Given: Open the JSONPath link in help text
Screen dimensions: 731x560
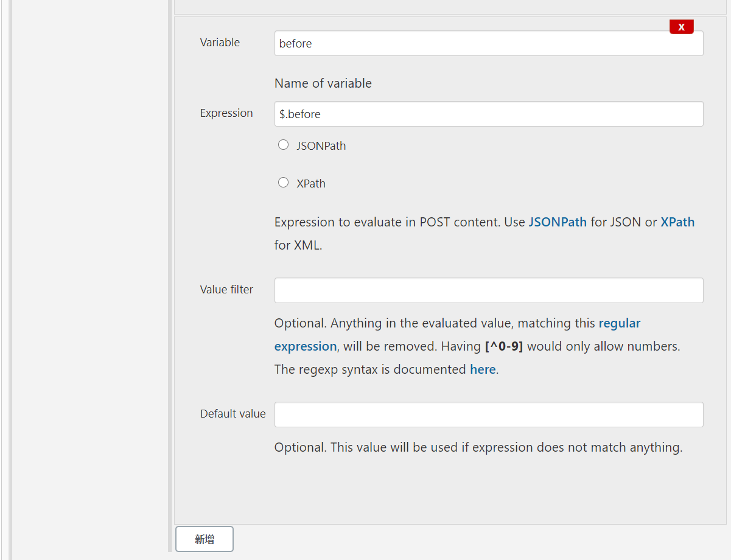Looking at the screenshot, I should click(557, 222).
